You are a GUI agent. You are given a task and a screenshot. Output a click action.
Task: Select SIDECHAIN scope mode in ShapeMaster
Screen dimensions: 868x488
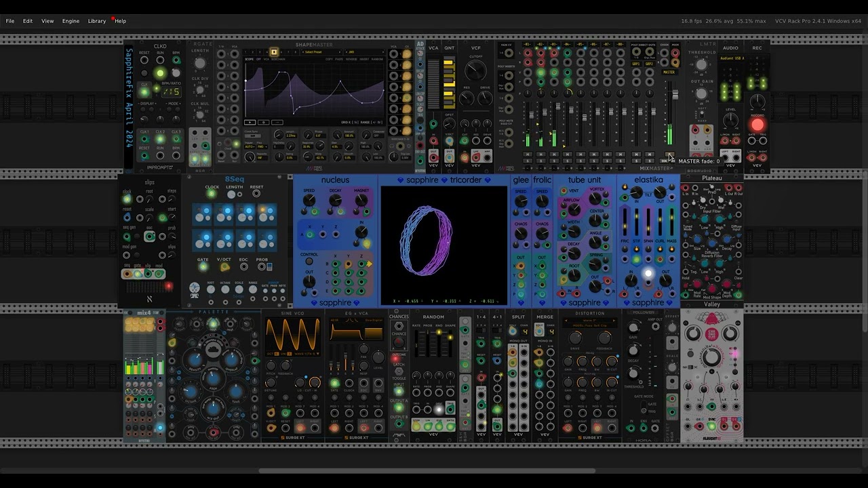[278, 59]
